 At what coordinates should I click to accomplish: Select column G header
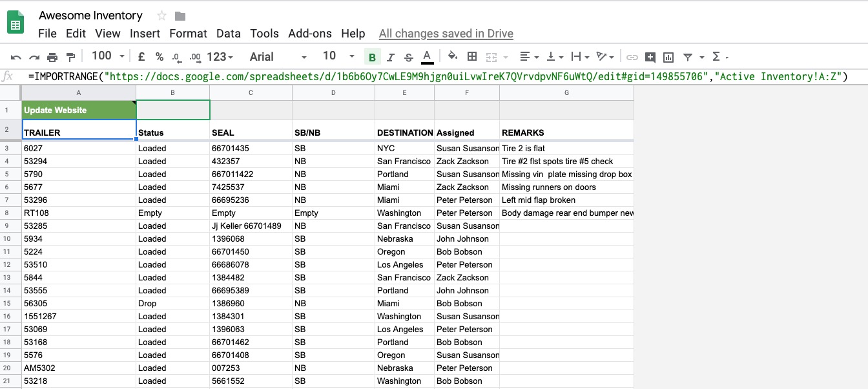click(x=566, y=92)
